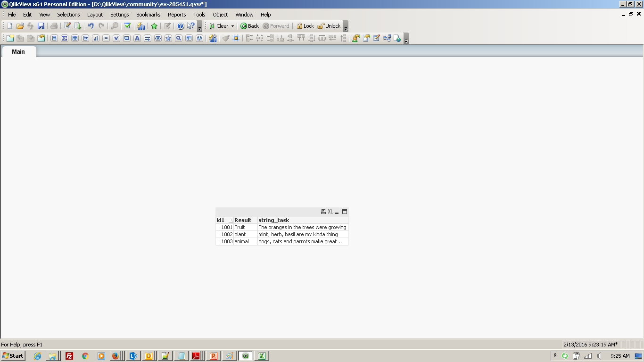
Task: Create an Input Box object
Action: [x=106, y=38]
